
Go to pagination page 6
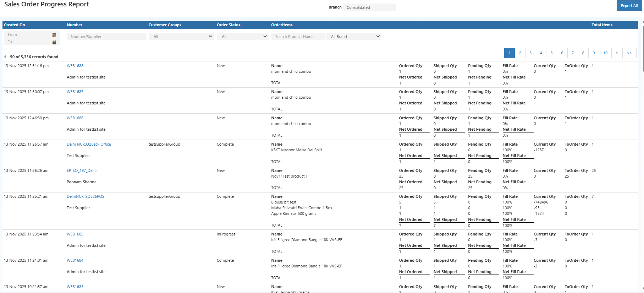562,53
